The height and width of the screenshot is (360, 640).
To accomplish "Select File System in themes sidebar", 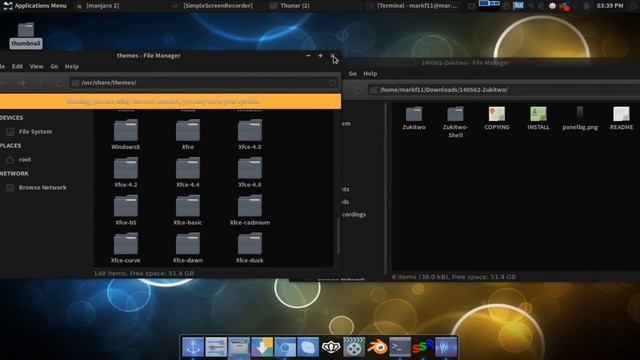I will pyautogui.click(x=29, y=131).
